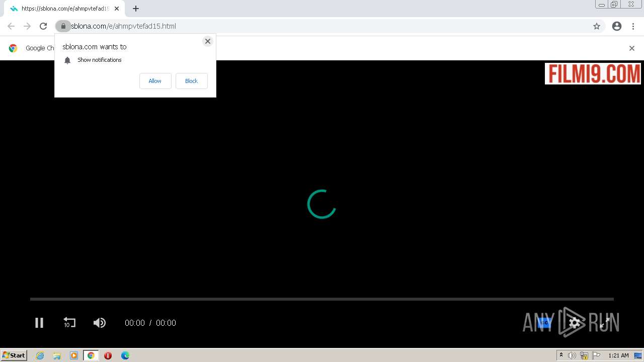Select the sblona.com browser tab

tap(64, 9)
